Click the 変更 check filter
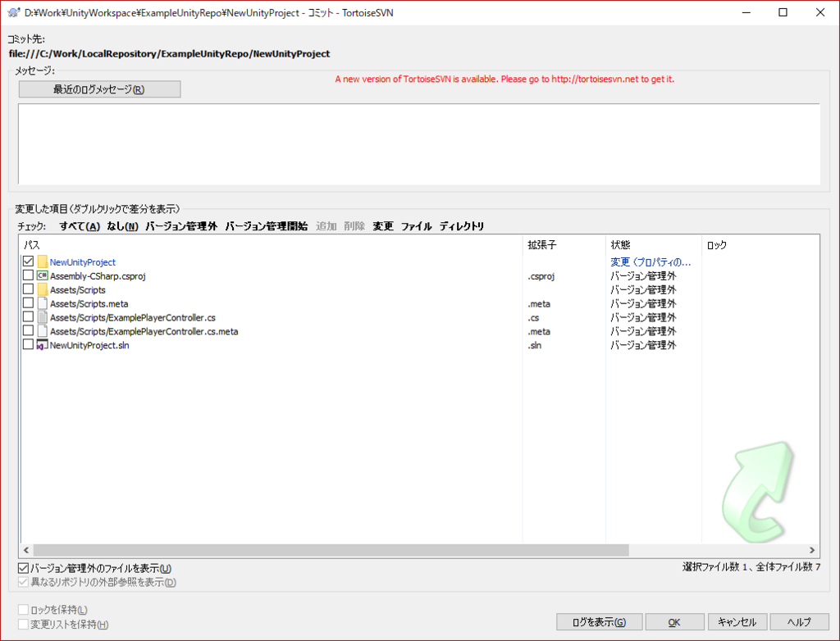Screen dimensions: 840x641 coord(383,226)
